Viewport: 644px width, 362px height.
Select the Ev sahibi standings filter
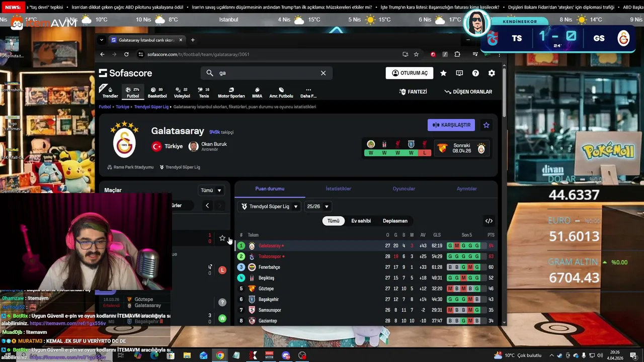(x=361, y=221)
